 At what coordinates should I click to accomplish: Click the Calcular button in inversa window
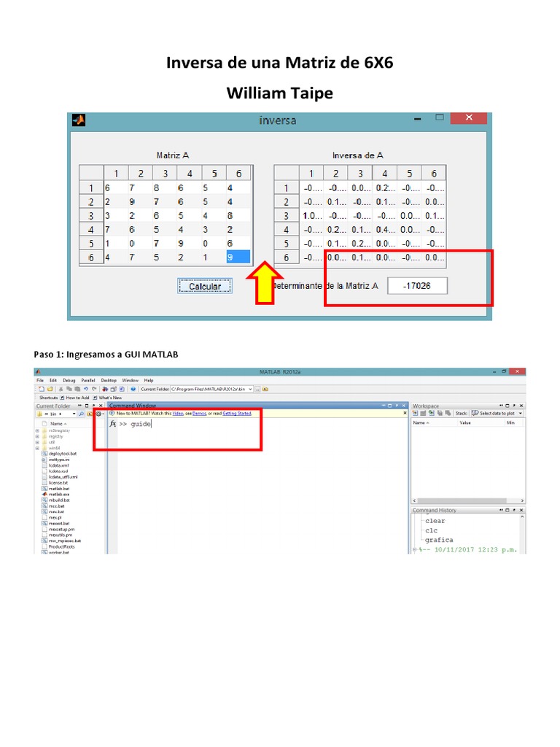point(205,286)
